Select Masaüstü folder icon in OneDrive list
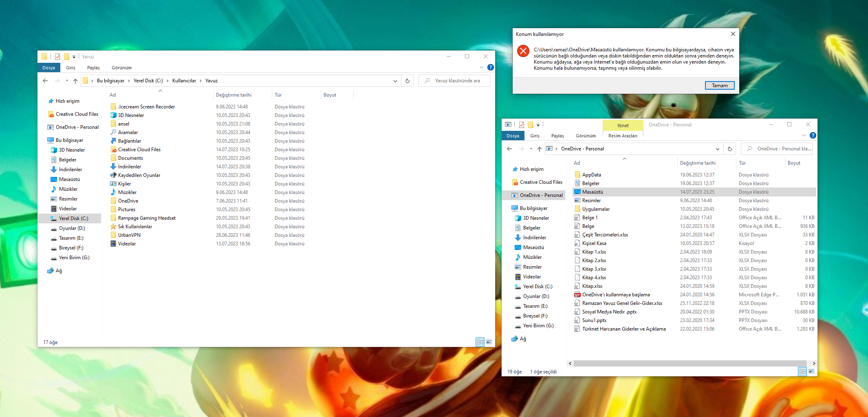The width and height of the screenshot is (868, 417). coord(577,192)
